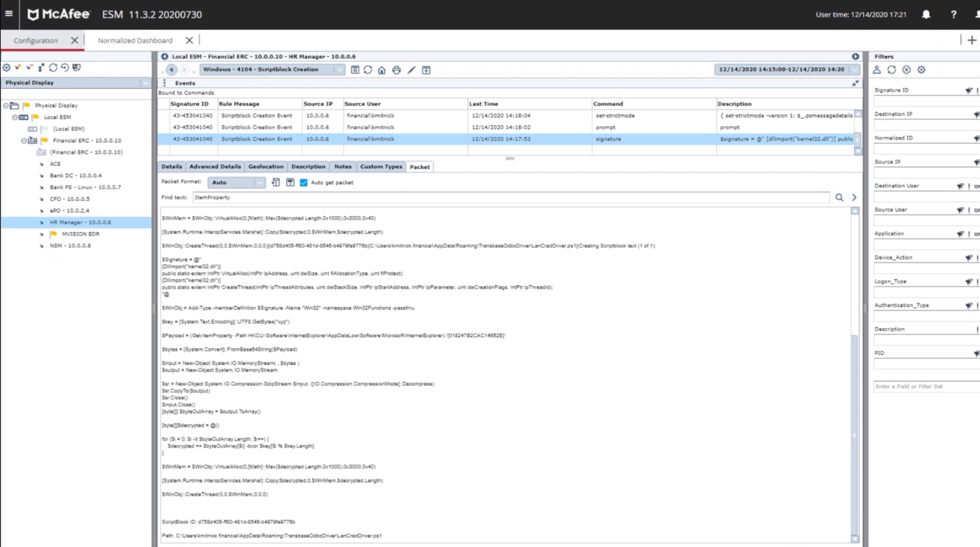
Task: Refresh the current view with refresh icon
Action: [x=367, y=70]
